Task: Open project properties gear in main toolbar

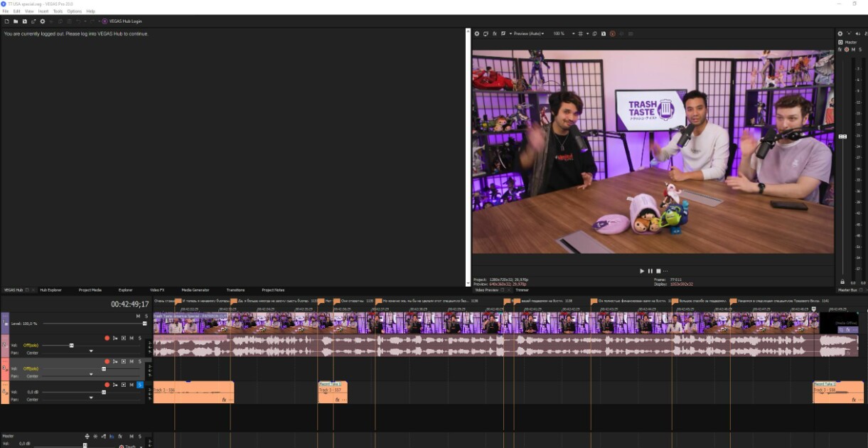Action: [x=42, y=21]
